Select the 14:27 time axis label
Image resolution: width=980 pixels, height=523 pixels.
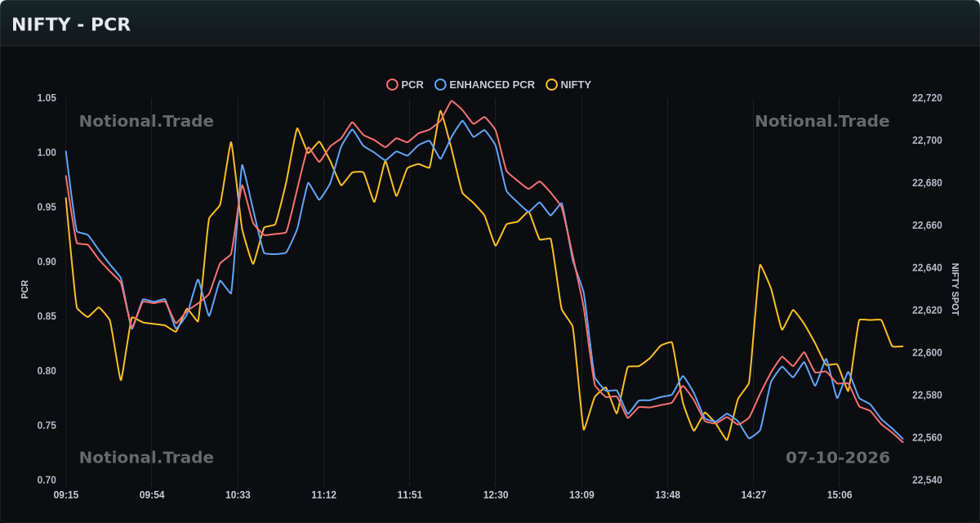[753, 495]
